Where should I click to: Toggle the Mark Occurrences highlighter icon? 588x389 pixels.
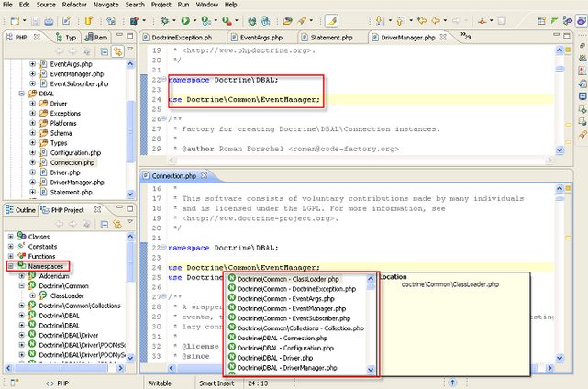pos(331,20)
